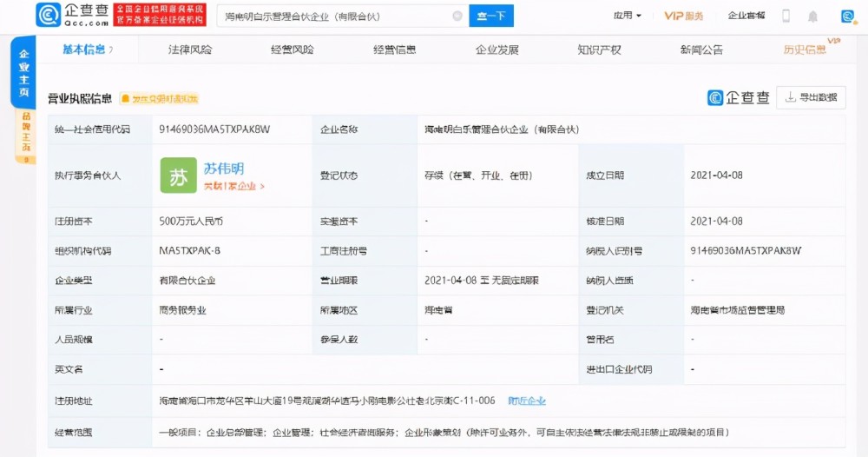Open notifications bell icon
The width and height of the screenshot is (868, 457).
click(812, 16)
